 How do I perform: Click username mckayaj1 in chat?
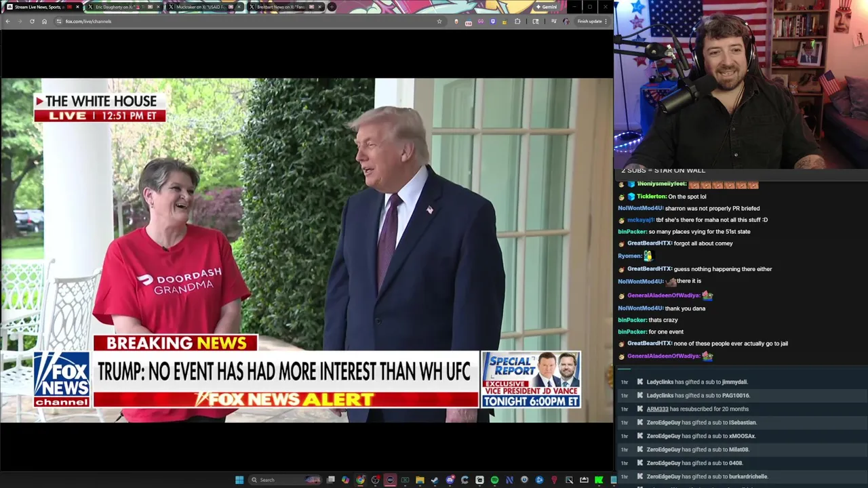tap(640, 220)
